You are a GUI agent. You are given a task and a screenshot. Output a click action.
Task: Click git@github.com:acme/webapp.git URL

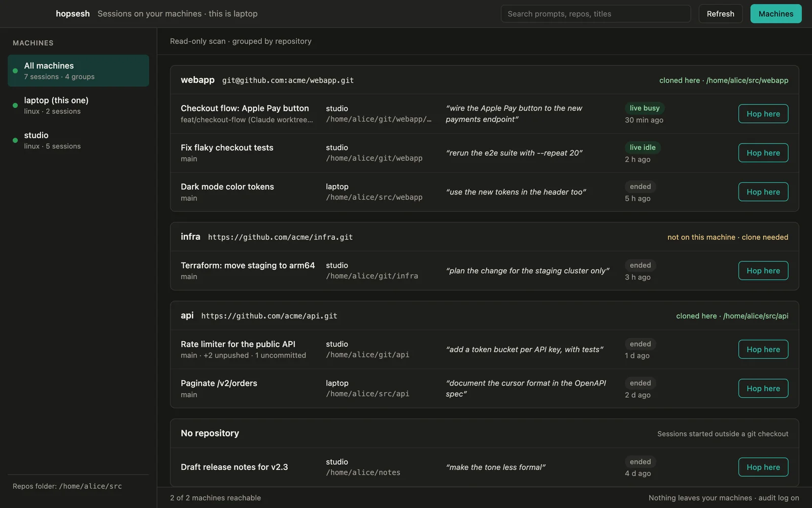(288, 80)
